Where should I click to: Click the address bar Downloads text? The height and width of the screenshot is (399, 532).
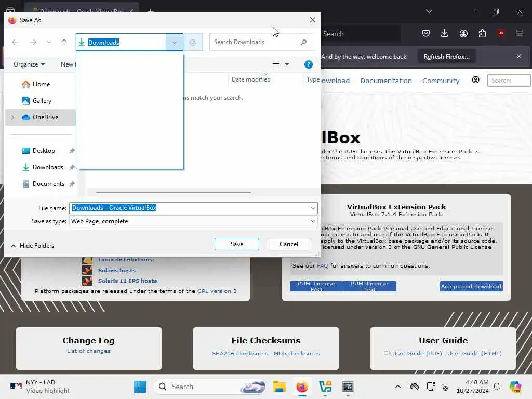(103, 43)
